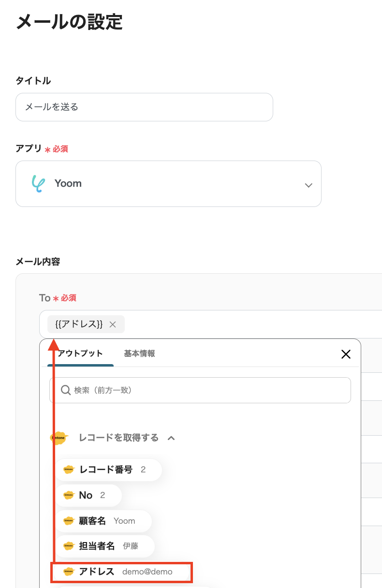
Task: Close the output picker panel
Action: pyautogui.click(x=346, y=354)
